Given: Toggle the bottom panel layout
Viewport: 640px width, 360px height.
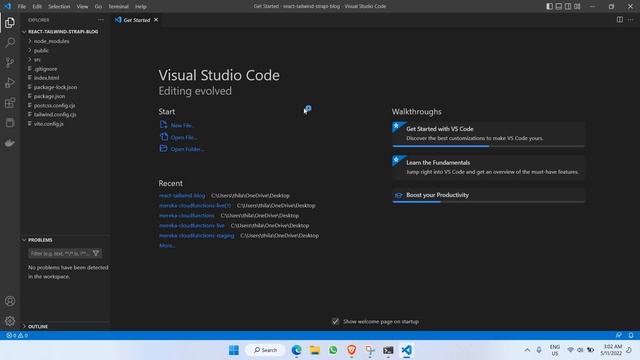Looking at the screenshot, I should 559,6.
